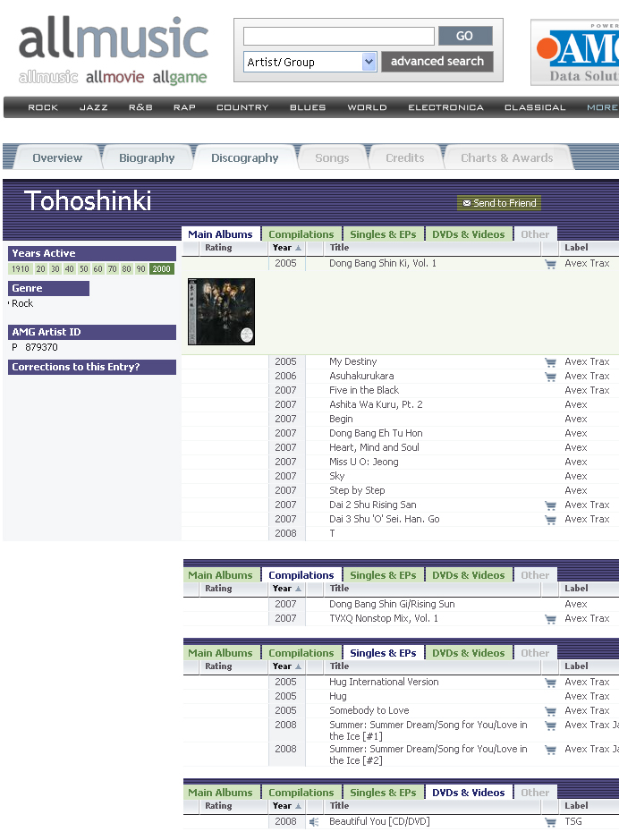Screen dimensions: 619x840
Task: Click the cart icon for Summer single [#1]
Action: [x=550, y=725]
